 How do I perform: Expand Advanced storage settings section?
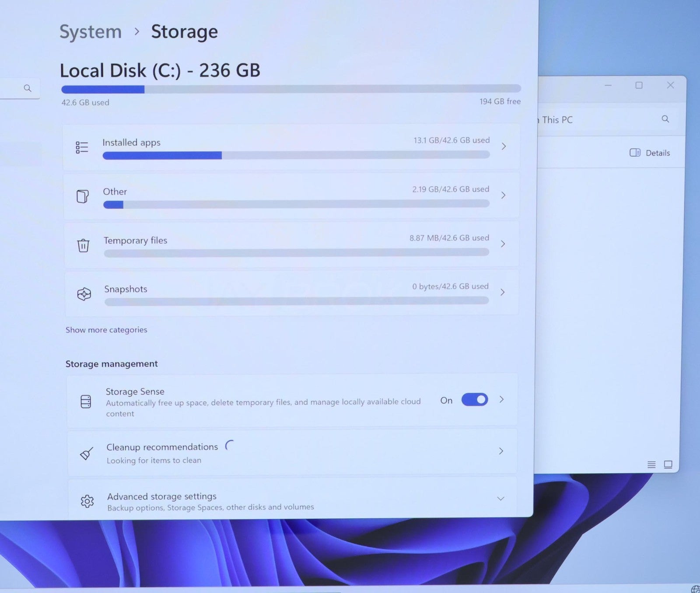click(x=500, y=499)
